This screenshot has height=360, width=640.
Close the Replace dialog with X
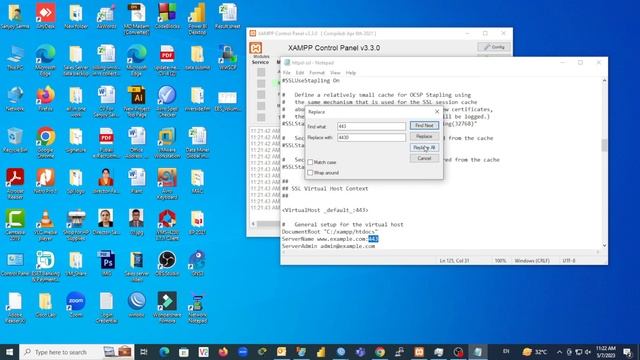[437, 111]
